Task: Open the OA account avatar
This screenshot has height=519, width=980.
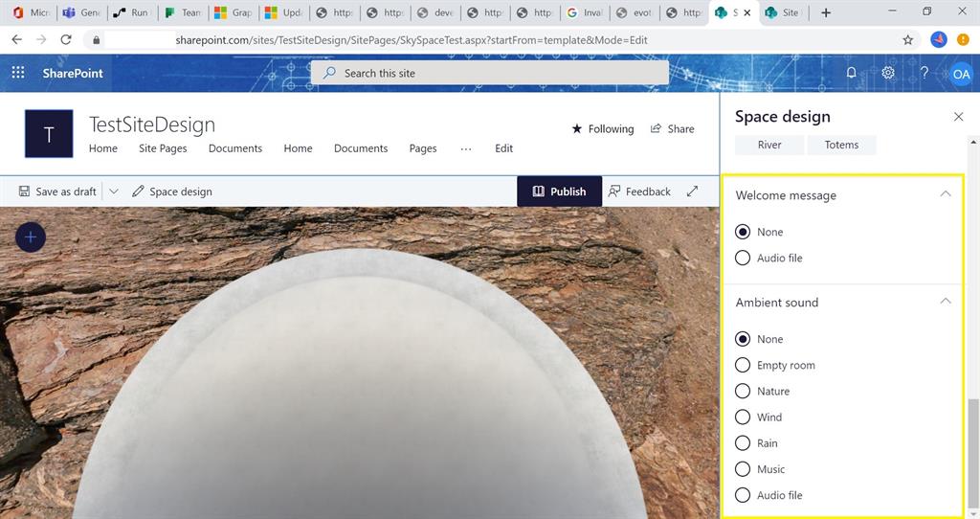Action: [961, 74]
